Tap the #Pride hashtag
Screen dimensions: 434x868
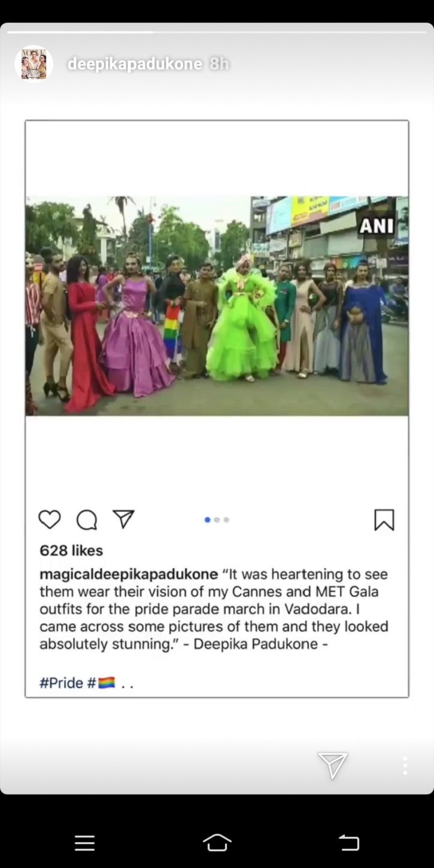pyautogui.click(x=61, y=682)
